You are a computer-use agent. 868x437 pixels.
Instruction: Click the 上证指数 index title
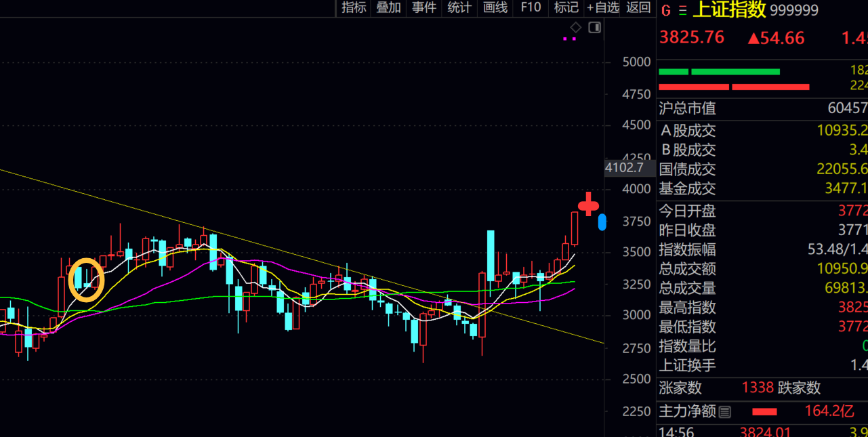[729, 10]
